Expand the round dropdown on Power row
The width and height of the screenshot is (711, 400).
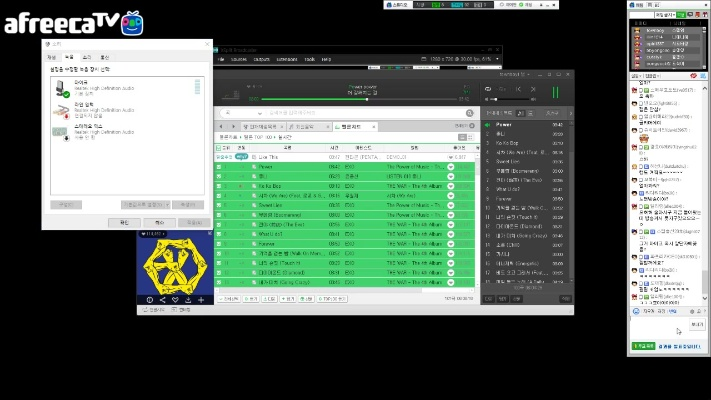[x=451, y=167]
